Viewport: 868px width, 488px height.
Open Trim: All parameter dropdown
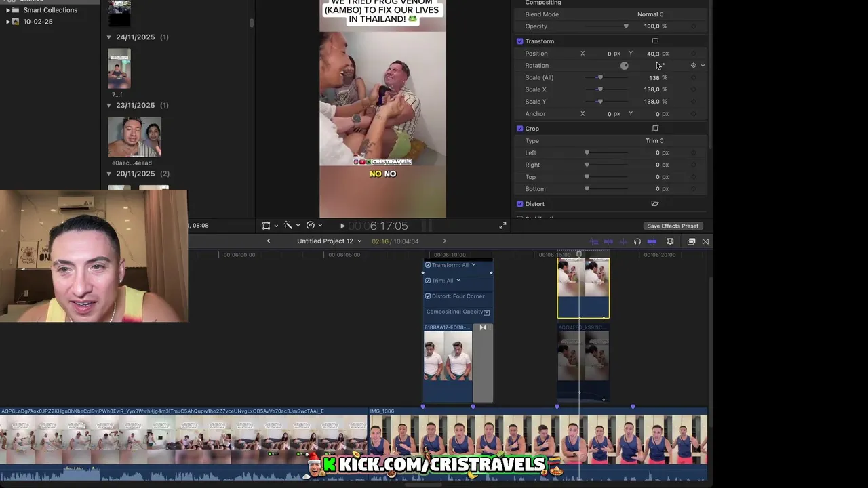click(x=458, y=281)
